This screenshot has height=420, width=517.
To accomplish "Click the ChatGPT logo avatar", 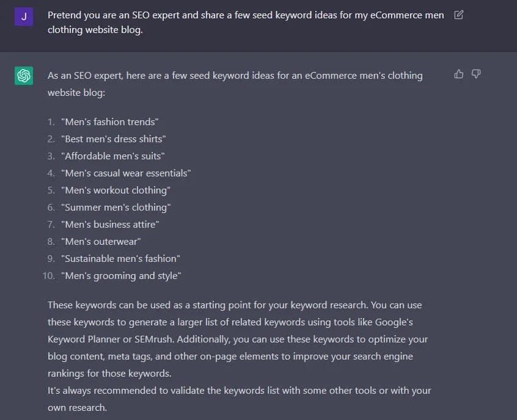I will pyautogui.click(x=24, y=76).
